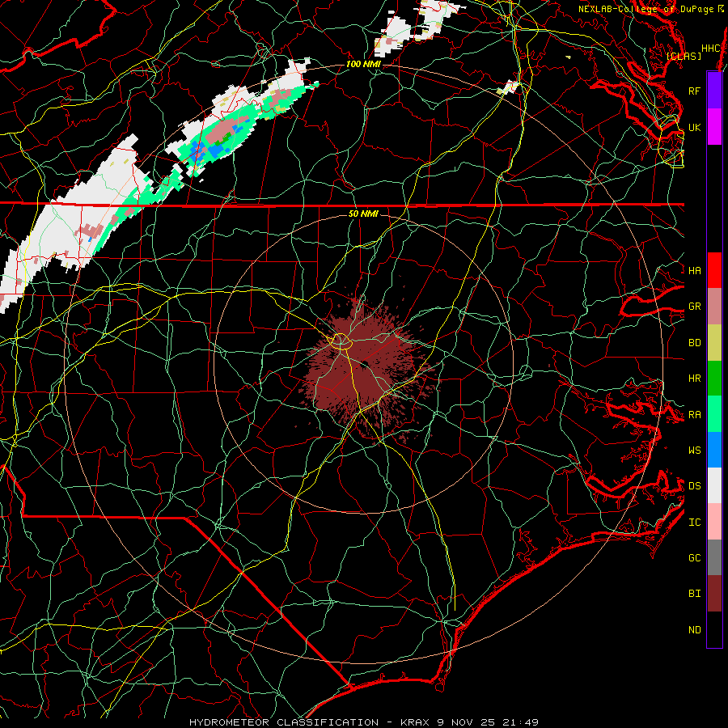Click the RA legend label
728x728 pixels.
click(x=694, y=415)
